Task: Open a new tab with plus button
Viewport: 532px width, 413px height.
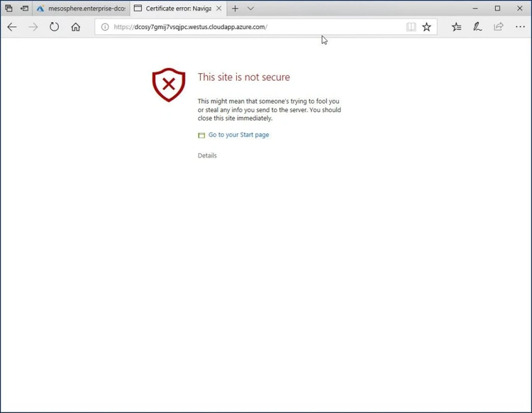Action: coord(235,9)
